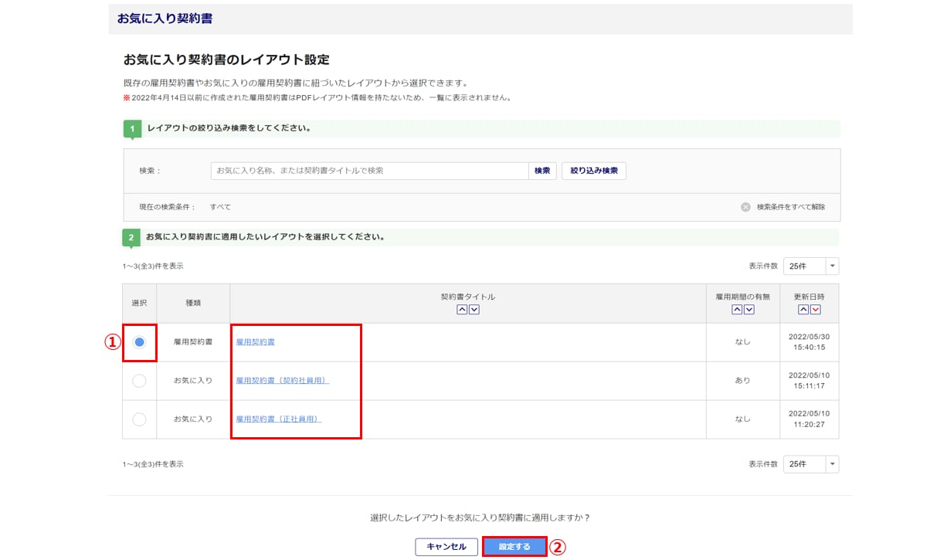Select radio button for 雇用契約書（契約社員用）

[x=139, y=381]
